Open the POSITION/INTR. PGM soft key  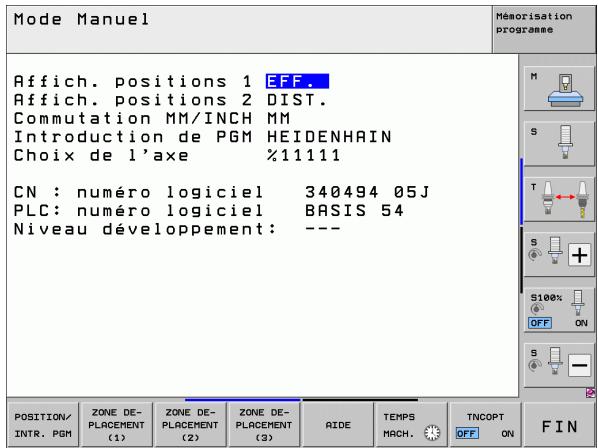43,424
